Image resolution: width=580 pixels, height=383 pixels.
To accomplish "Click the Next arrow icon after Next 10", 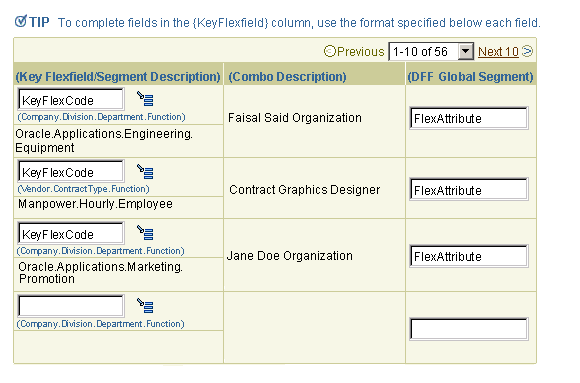I will pos(527,51).
